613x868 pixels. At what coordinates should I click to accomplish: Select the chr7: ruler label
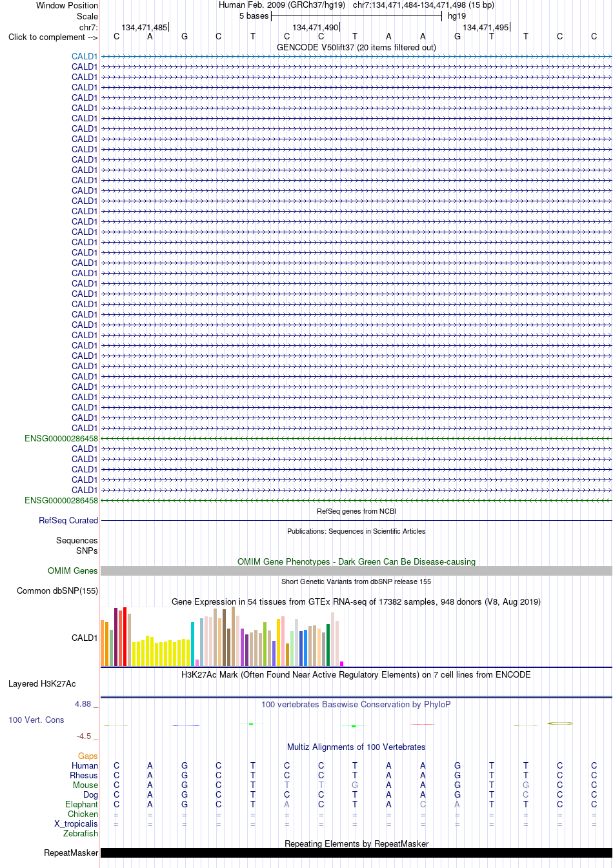(88, 27)
